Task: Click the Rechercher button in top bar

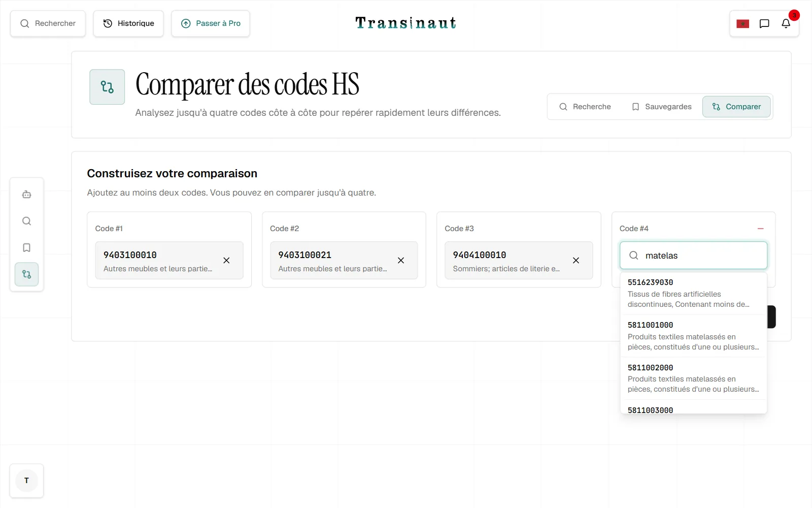Action: pos(48,23)
